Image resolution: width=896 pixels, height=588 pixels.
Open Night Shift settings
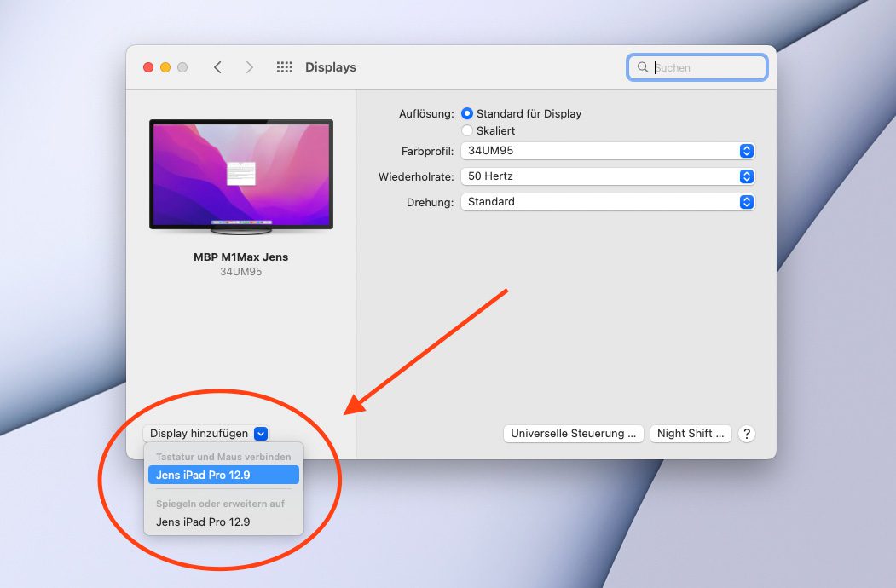pyautogui.click(x=691, y=434)
